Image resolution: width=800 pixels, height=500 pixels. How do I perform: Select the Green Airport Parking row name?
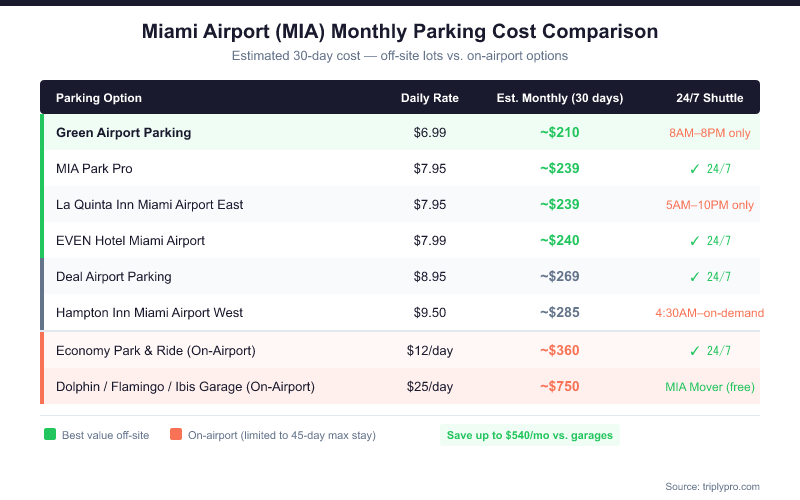tap(123, 133)
